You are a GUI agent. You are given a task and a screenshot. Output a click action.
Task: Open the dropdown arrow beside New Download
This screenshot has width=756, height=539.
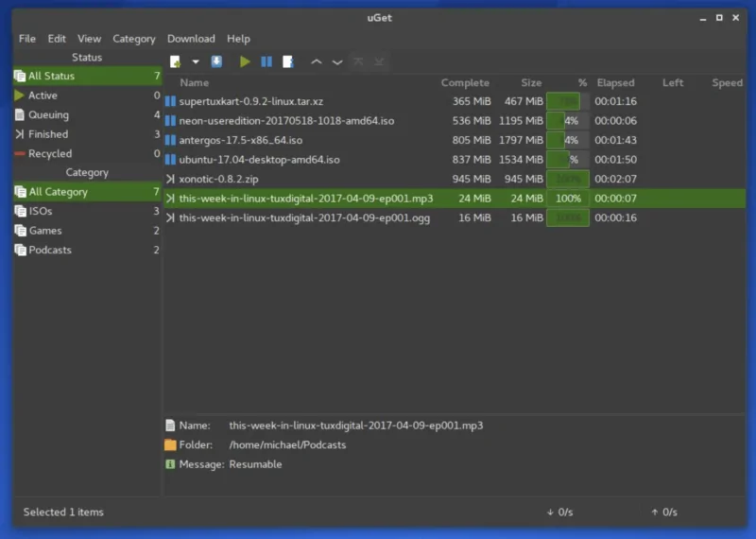196,61
